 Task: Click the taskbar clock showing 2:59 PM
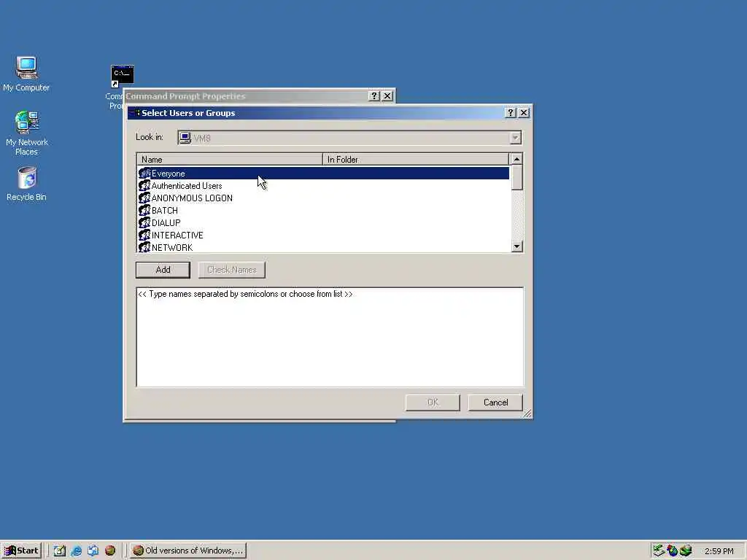pos(719,551)
